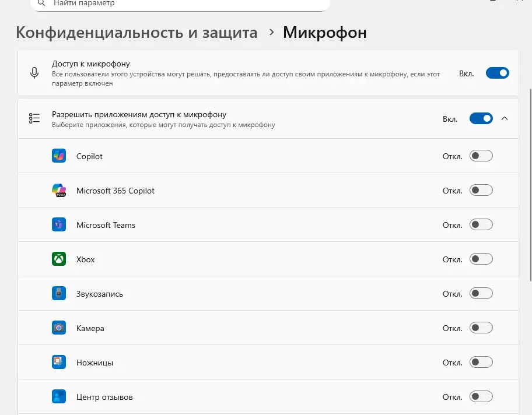Go back to Конфиденциальность и защита

click(x=136, y=33)
